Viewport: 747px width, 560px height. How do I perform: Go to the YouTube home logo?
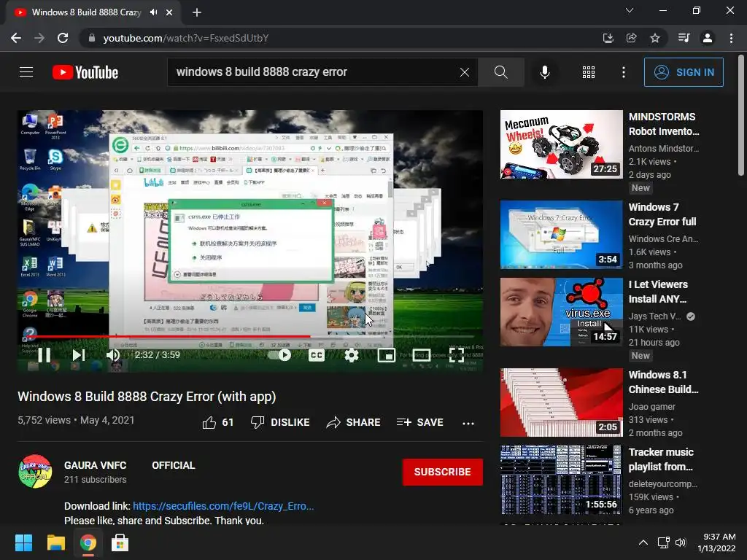[85, 72]
